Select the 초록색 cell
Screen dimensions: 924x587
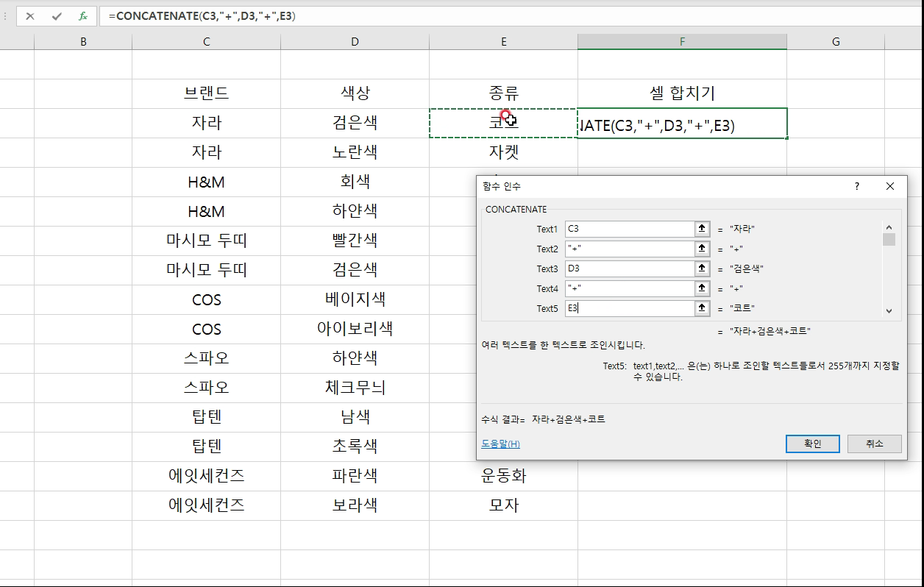(355, 447)
